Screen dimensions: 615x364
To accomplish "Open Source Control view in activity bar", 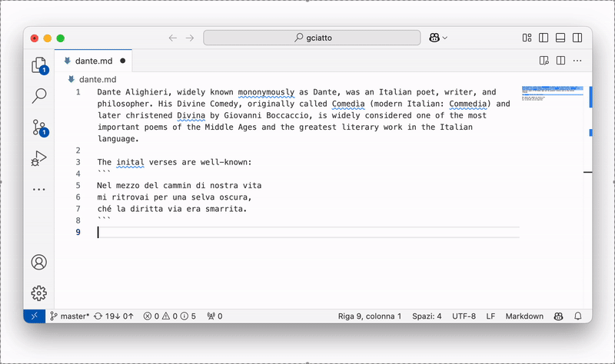I will 39,127.
